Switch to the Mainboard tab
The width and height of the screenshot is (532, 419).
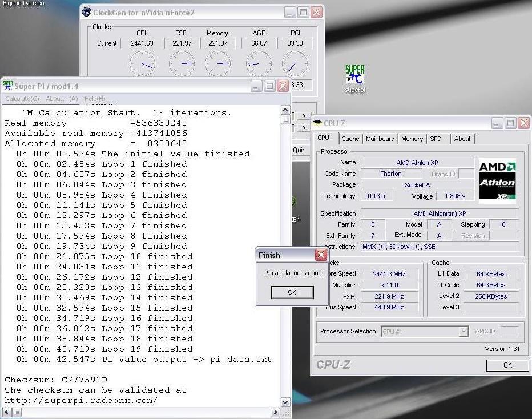(380, 139)
